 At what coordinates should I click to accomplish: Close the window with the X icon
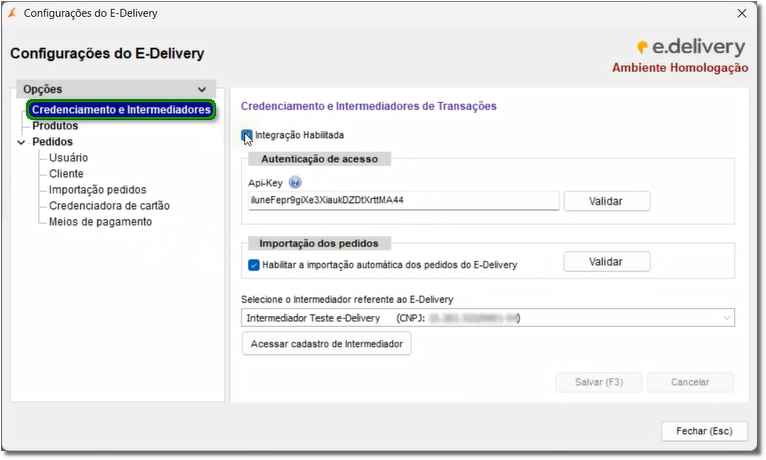pos(741,13)
